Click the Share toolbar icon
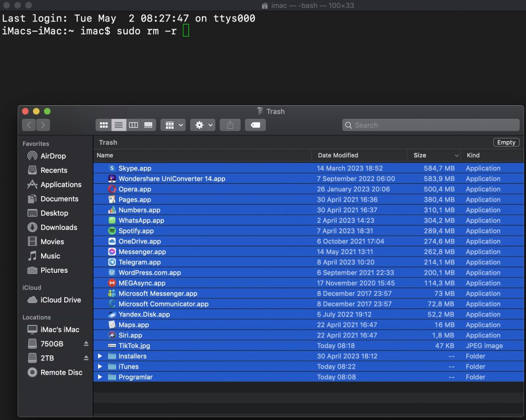Screen dimensions: 526x420 (230, 125)
